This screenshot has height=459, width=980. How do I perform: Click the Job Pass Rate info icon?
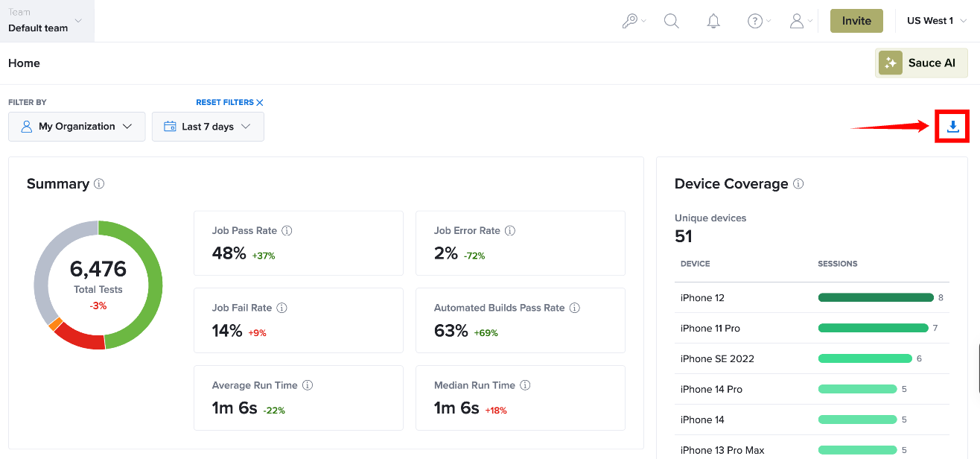point(287,231)
